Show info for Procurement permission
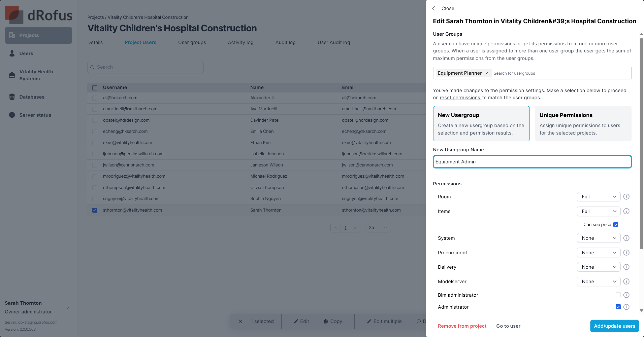Screen dimensions: 644x337 point(626,253)
